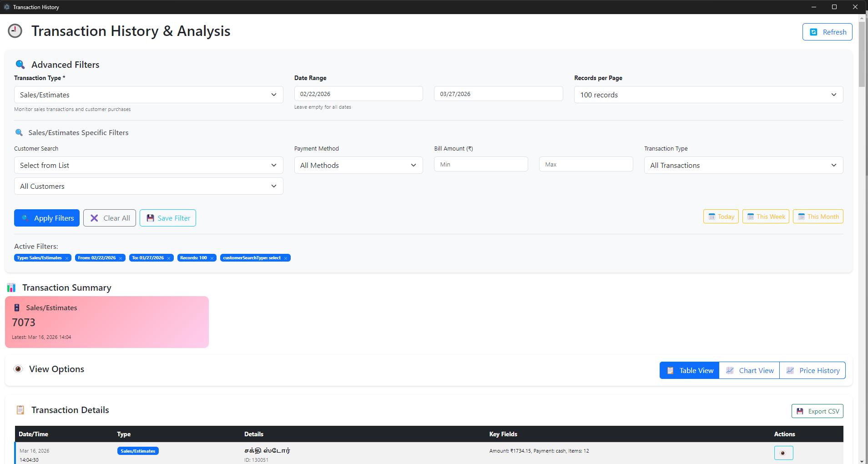This screenshot has width=868, height=464.
Task: Click the magnifier icon next to Advanced Filters
Action: [x=19, y=64]
